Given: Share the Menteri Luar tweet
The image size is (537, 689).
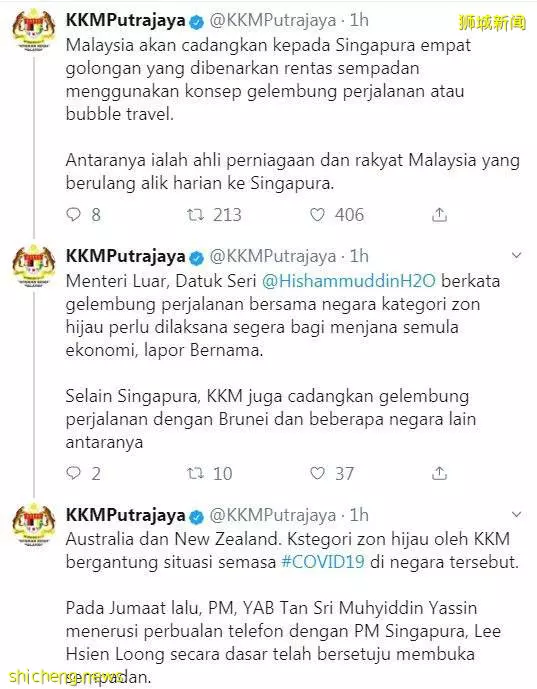Looking at the screenshot, I should click(x=439, y=473).
